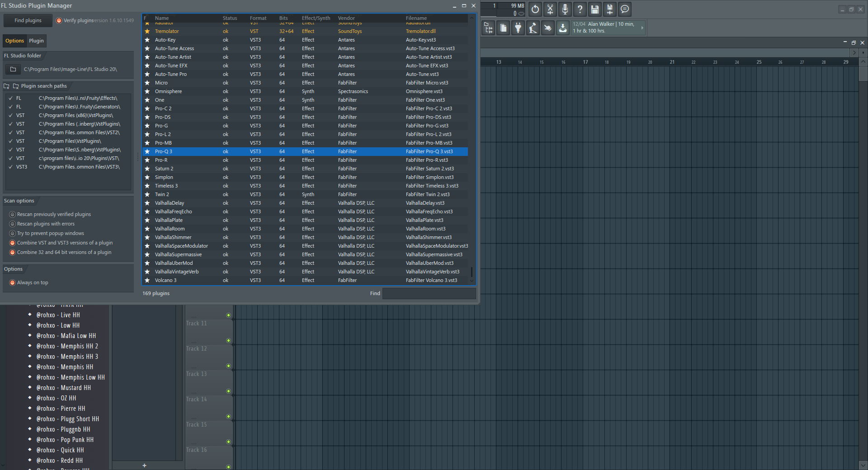Image resolution: width=868 pixels, height=470 pixels.
Task: Click the Find plugins button
Action: [28, 20]
